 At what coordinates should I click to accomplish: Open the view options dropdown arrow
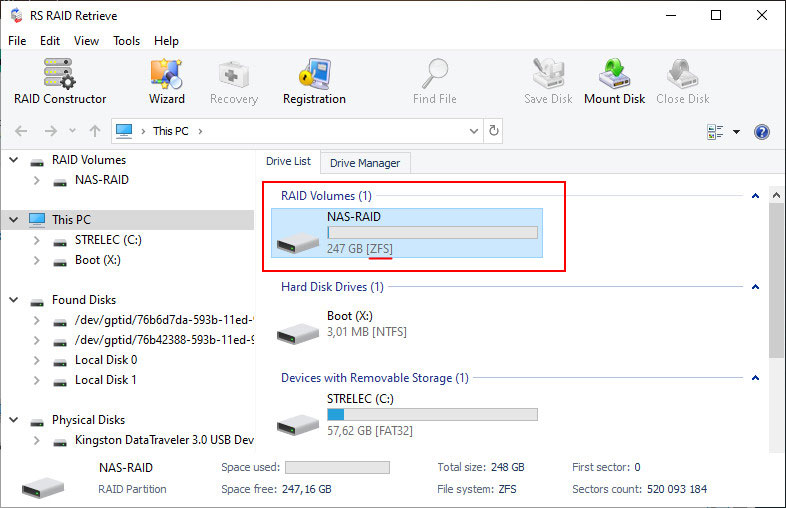tap(736, 132)
